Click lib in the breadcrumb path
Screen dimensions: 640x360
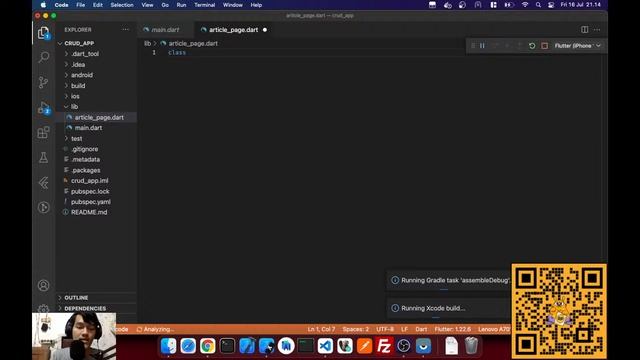pos(147,43)
